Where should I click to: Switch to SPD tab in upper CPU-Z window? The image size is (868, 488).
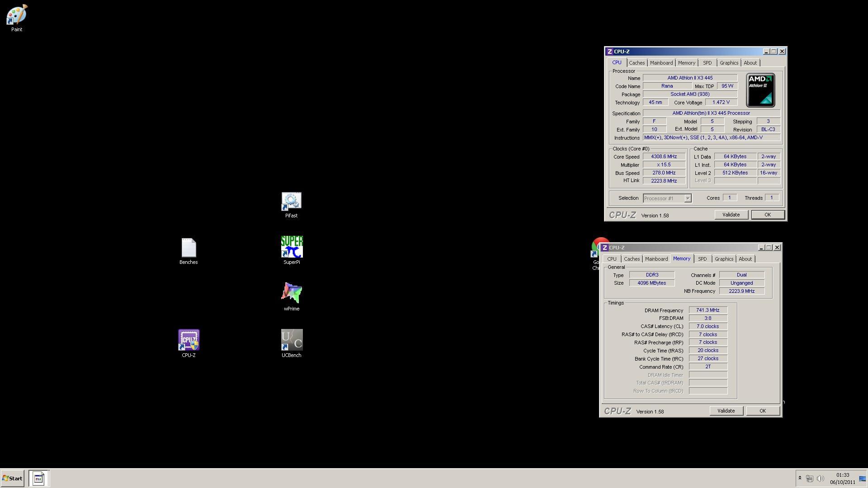[x=707, y=63]
